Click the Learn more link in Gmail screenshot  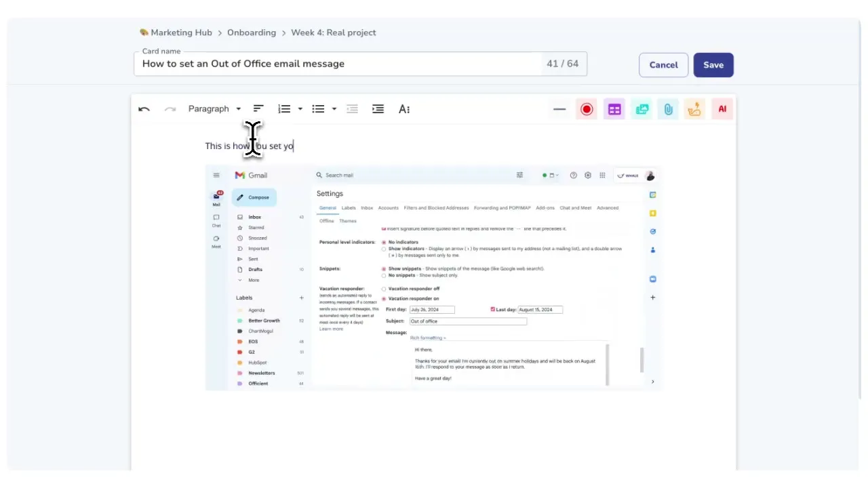click(331, 329)
